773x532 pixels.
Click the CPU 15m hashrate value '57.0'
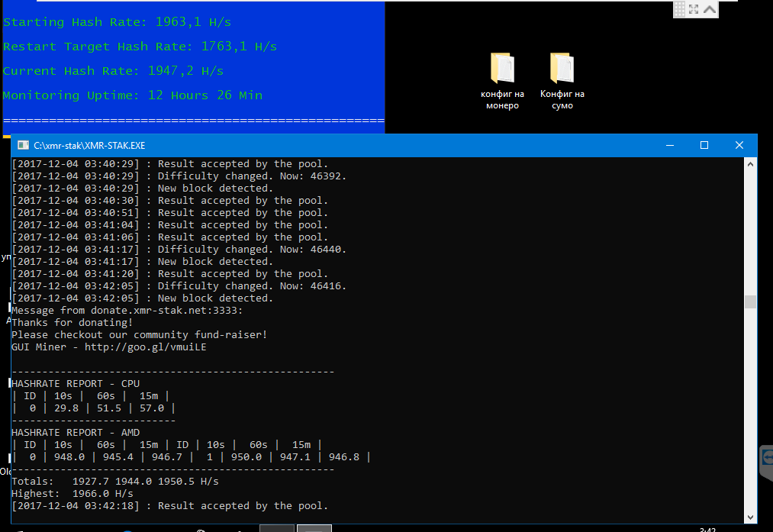[x=152, y=408]
